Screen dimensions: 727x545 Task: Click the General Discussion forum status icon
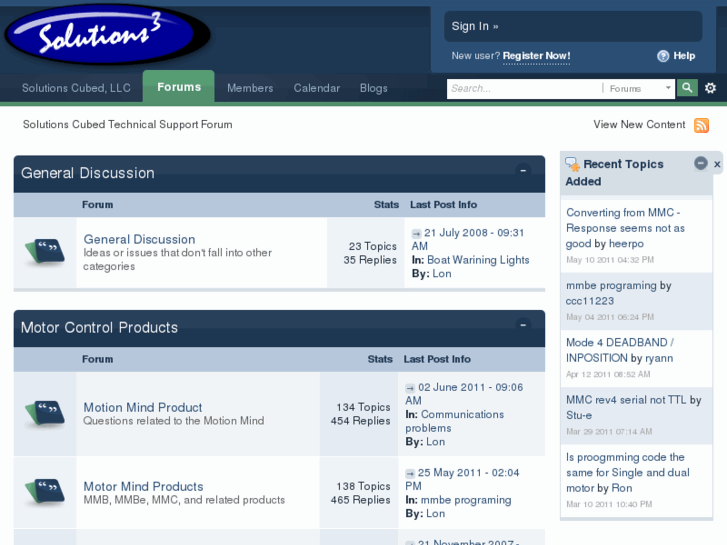tap(45, 251)
